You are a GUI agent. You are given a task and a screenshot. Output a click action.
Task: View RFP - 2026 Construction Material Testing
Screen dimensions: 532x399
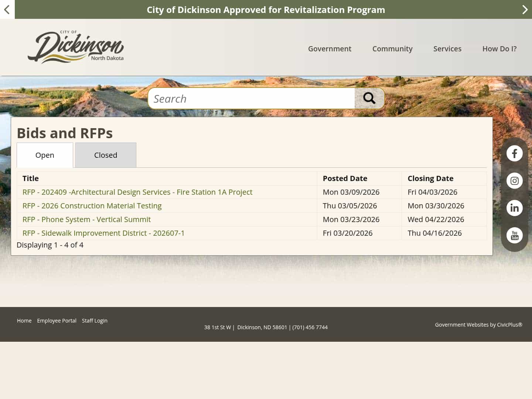coord(92,205)
